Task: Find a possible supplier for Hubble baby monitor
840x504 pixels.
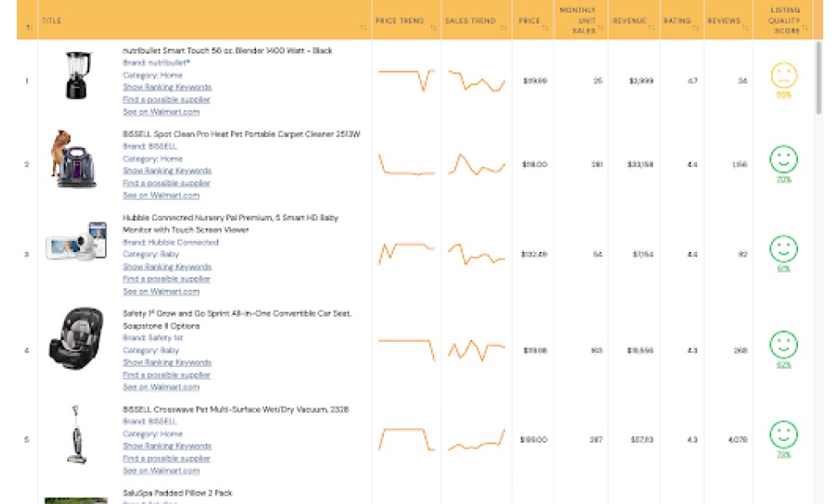Action: 166,279
